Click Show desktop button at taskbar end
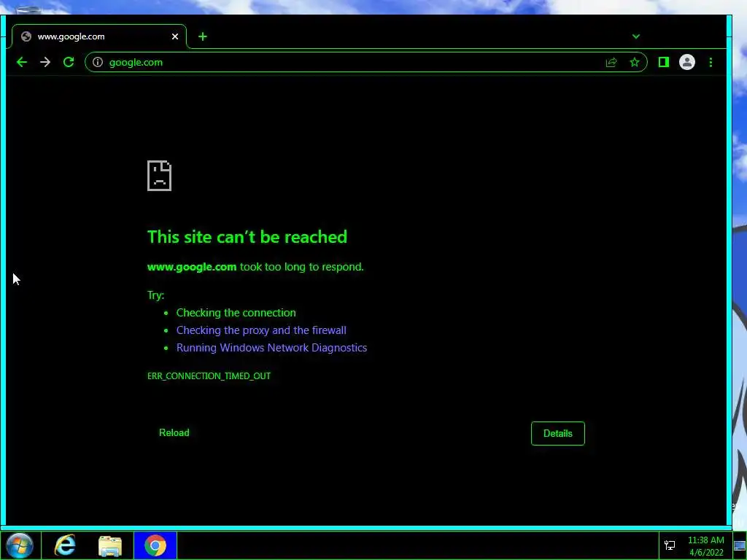Image resolution: width=747 pixels, height=560 pixels. pyautogui.click(x=740, y=545)
